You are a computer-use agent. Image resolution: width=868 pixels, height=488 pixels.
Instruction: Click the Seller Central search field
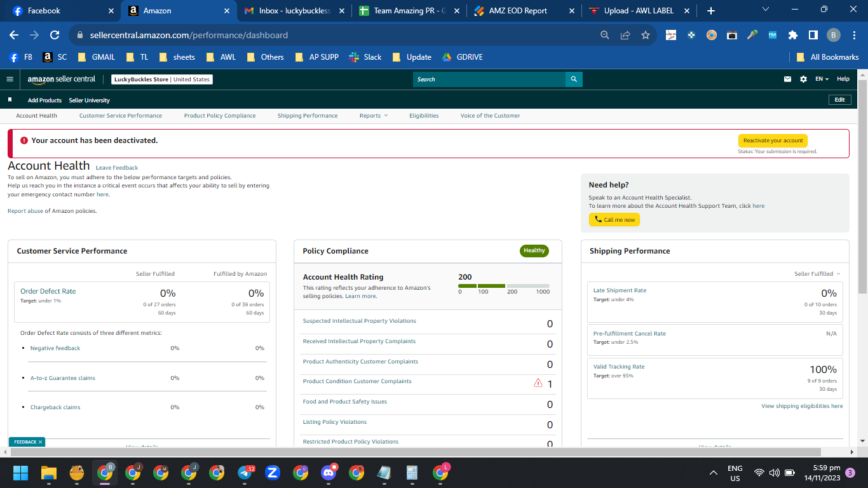(489, 79)
